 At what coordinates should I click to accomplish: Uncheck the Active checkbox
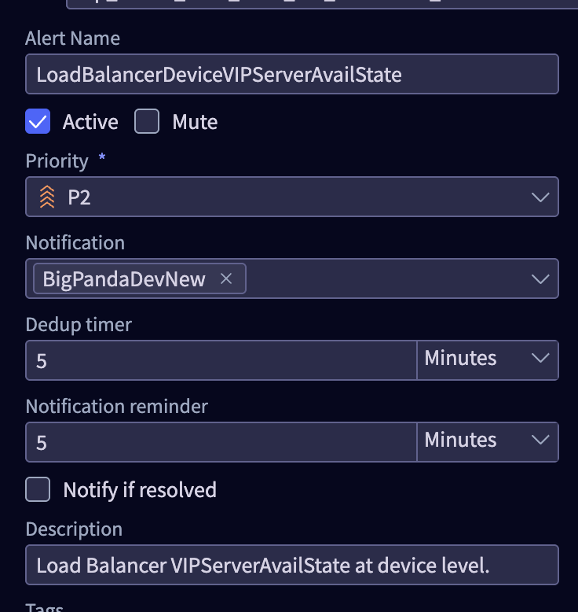pos(37,121)
